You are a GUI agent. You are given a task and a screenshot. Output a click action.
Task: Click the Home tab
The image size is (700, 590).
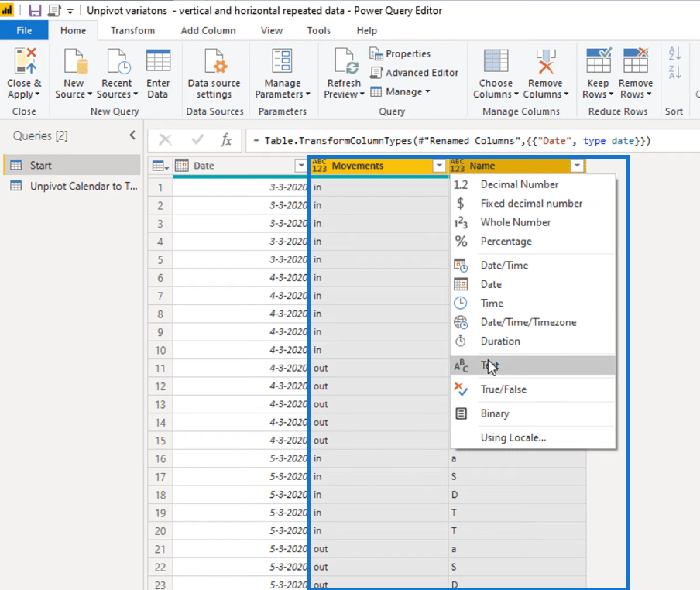pyautogui.click(x=74, y=30)
